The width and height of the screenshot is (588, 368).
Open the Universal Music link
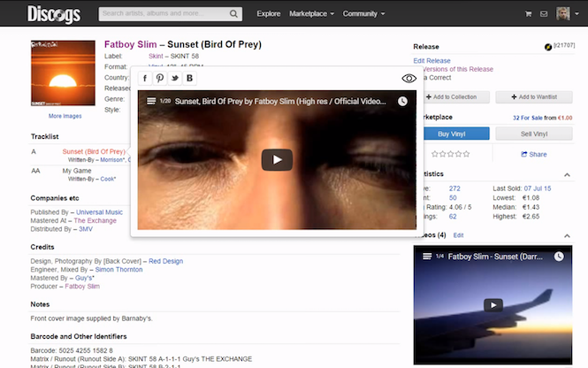click(x=99, y=212)
